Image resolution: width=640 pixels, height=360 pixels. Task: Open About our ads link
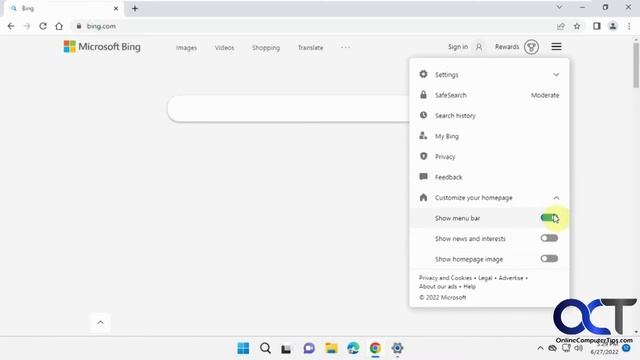[x=438, y=287]
